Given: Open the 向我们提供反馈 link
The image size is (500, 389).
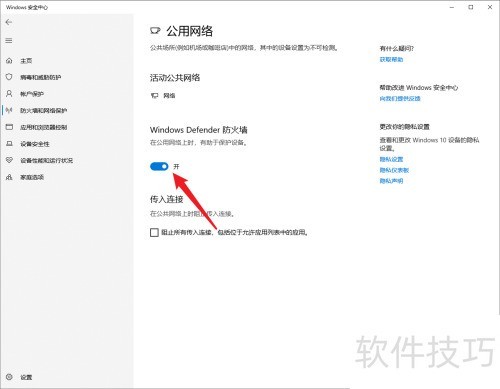Looking at the screenshot, I should pyautogui.click(x=400, y=99).
